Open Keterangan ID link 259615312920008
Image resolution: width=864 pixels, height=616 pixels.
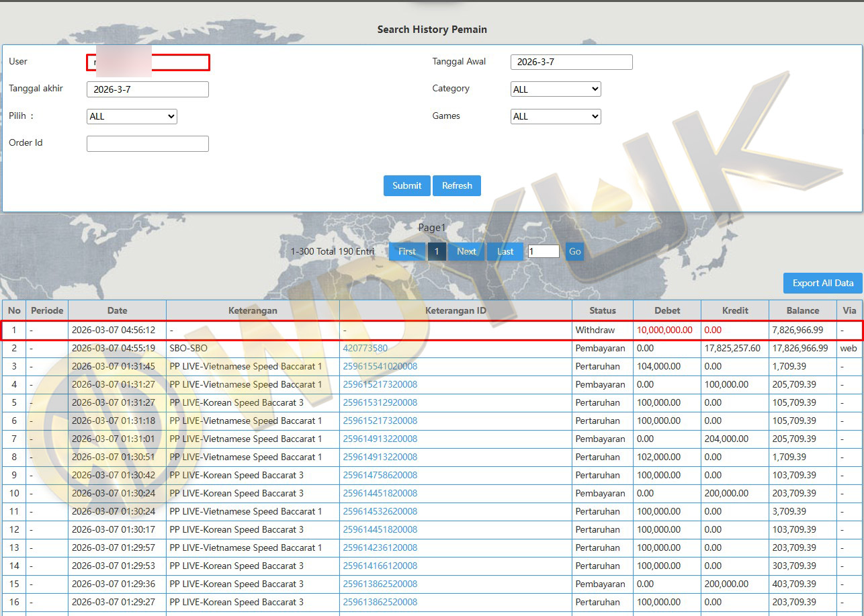point(380,402)
